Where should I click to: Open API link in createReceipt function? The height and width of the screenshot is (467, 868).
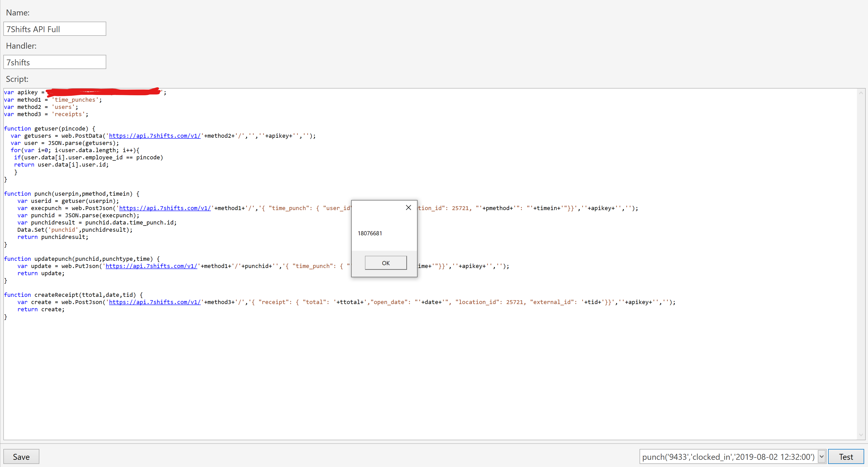coord(155,302)
